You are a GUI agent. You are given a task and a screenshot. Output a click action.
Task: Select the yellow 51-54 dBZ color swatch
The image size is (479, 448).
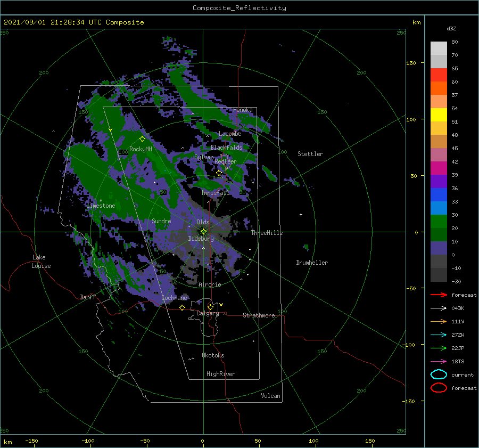tap(439, 115)
